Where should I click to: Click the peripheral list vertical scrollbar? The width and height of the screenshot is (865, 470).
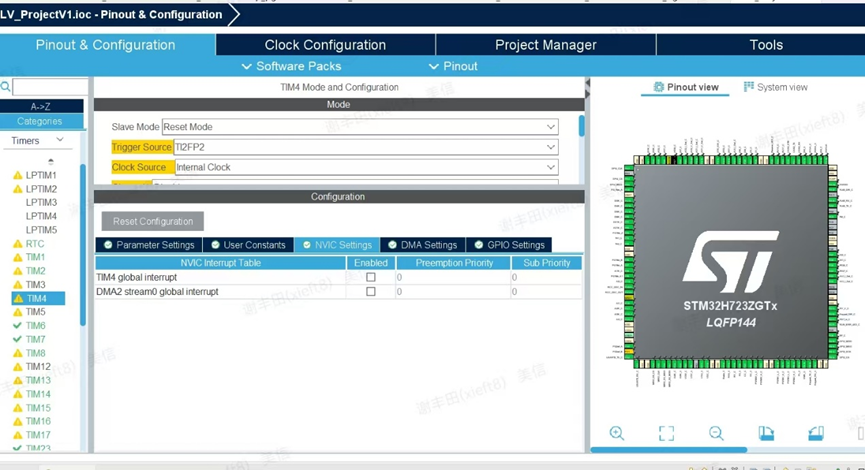tap(83, 244)
